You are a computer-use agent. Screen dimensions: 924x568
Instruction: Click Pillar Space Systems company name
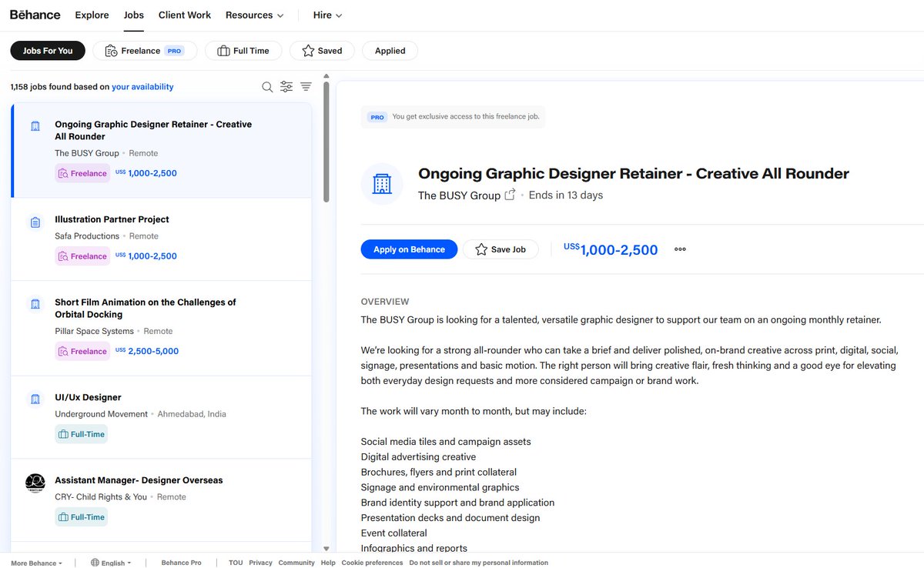pos(94,331)
